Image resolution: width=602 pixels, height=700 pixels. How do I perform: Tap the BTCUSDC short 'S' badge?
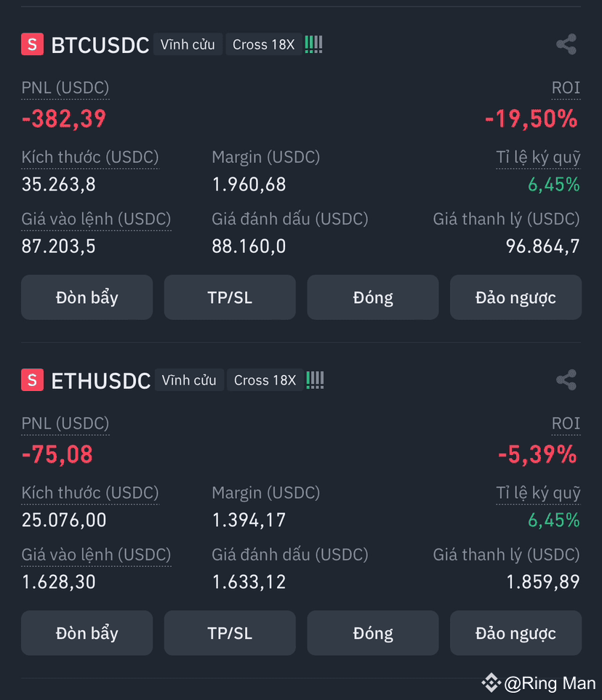click(x=32, y=44)
